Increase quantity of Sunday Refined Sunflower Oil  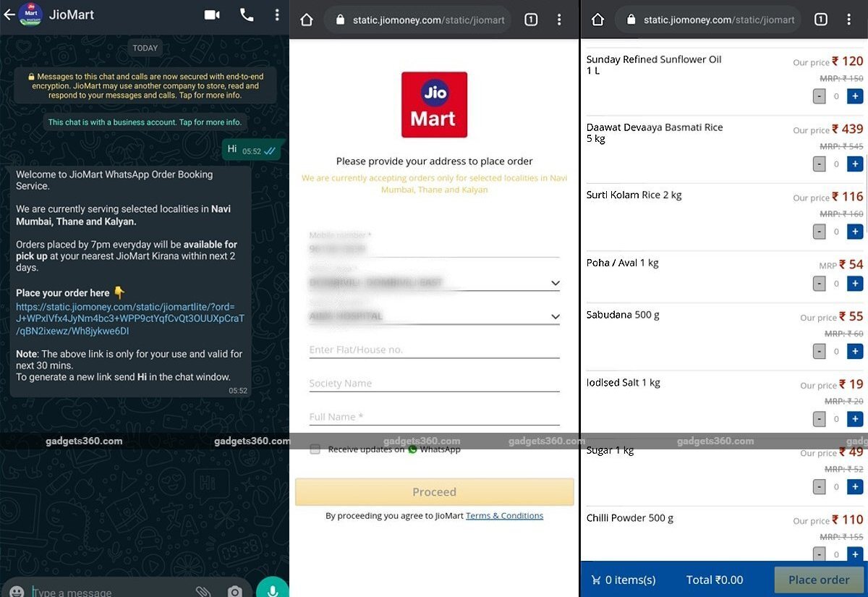(x=855, y=96)
